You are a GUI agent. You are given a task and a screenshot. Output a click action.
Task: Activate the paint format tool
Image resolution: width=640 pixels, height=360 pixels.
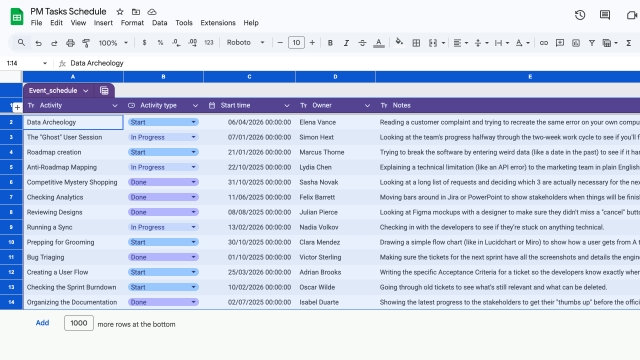click(x=86, y=43)
